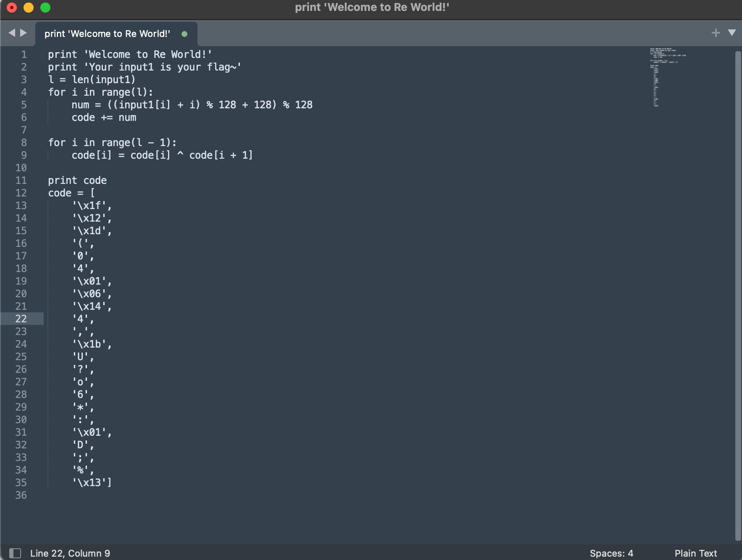This screenshot has width=742, height=560.
Task: Click the "print 'Your input1 is your flag~'" line
Action: [x=145, y=67]
